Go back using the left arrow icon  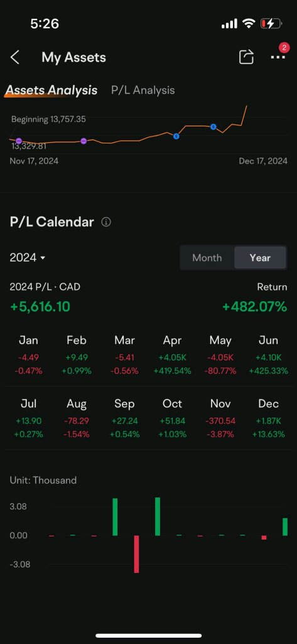(15, 57)
